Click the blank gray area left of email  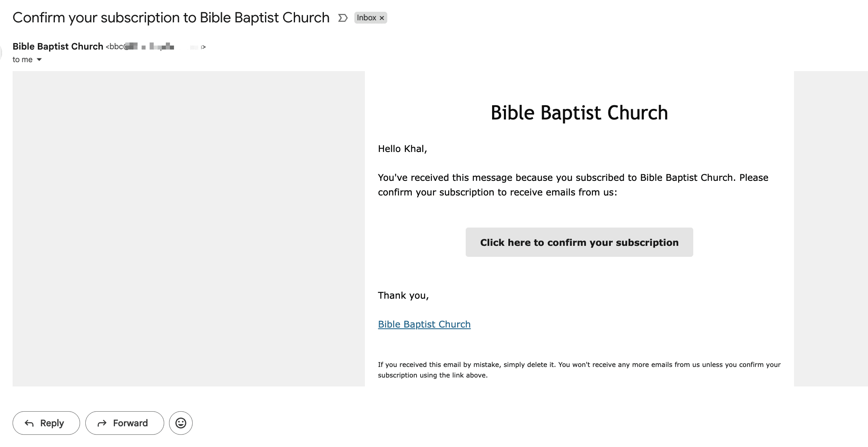pos(189,228)
